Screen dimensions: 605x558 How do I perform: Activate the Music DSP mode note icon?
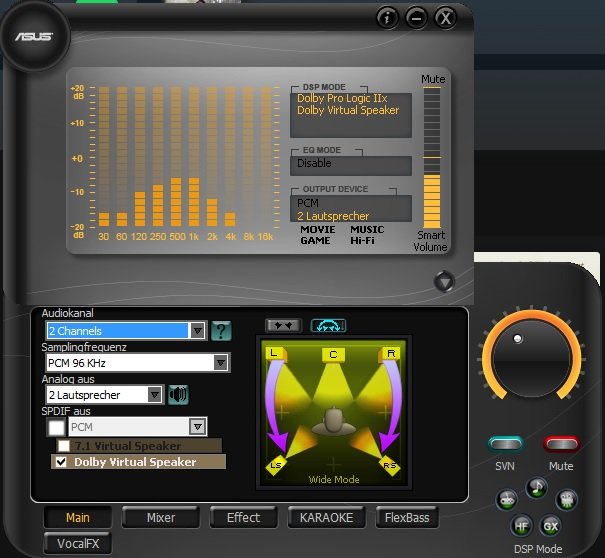pos(536,488)
